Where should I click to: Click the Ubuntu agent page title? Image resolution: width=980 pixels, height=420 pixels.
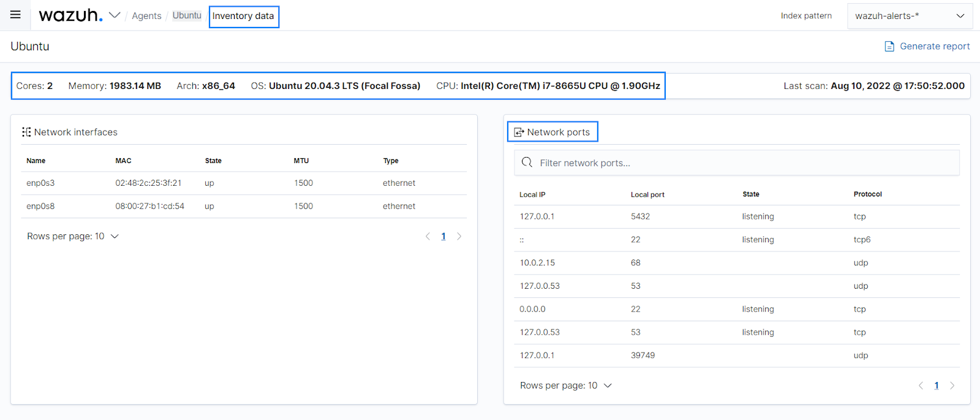30,47
